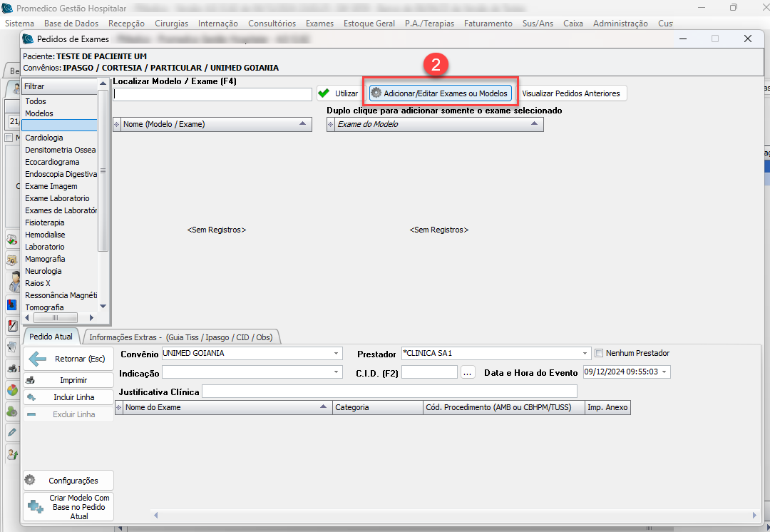
Task: Click the Imprimir printer button
Action: click(x=68, y=380)
